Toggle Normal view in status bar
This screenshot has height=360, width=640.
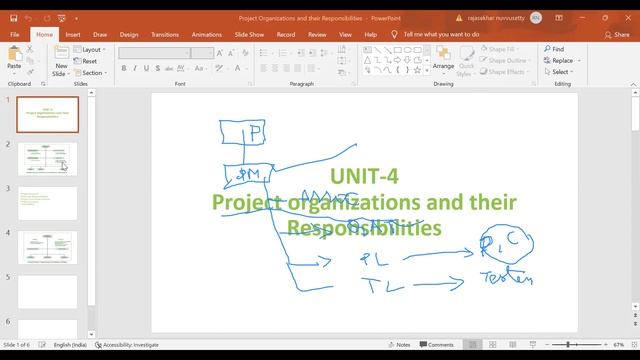473,345
